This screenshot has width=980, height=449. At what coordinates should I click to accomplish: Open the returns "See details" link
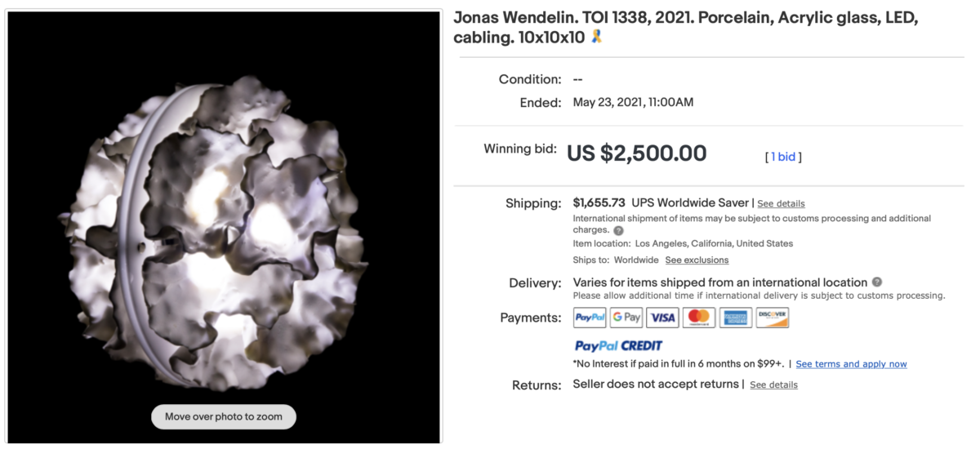tap(773, 385)
